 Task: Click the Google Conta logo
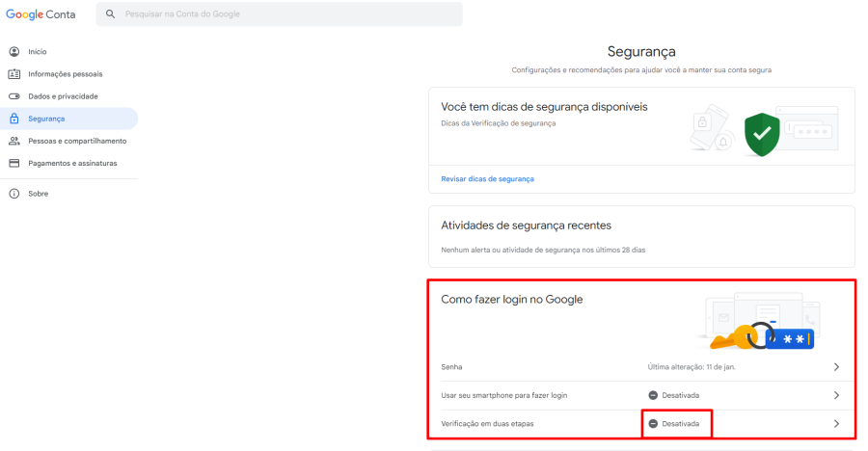tap(41, 14)
